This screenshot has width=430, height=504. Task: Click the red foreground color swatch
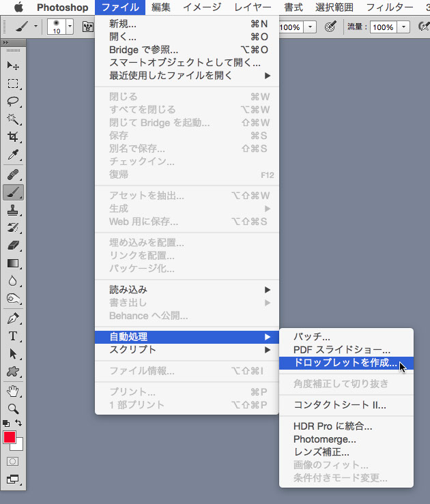coord(10,437)
